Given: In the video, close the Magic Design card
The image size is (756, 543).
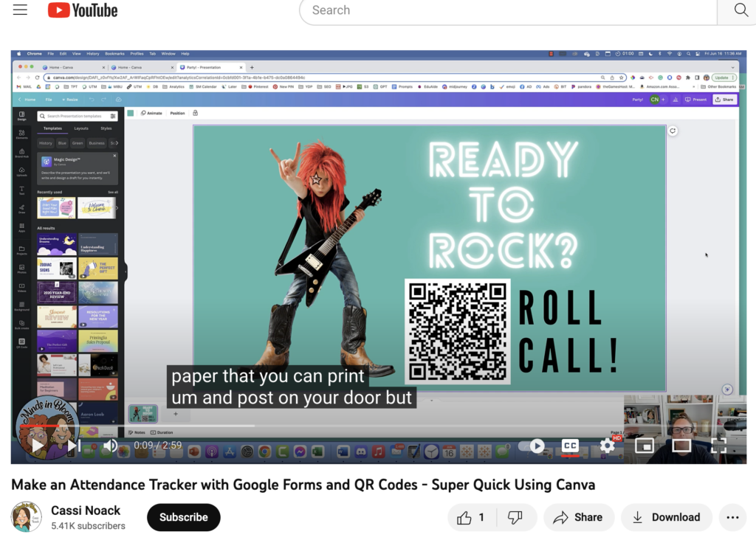Looking at the screenshot, I should click(114, 156).
